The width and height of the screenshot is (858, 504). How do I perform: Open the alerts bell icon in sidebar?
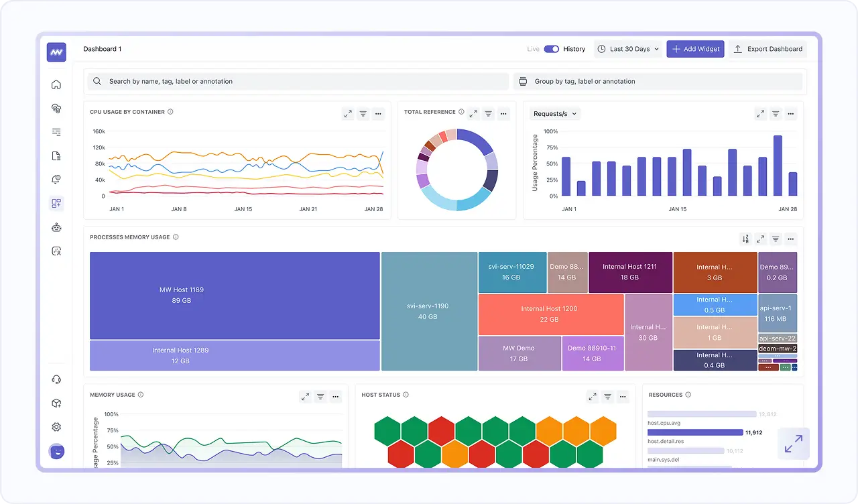pyautogui.click(x=56, y=179)
